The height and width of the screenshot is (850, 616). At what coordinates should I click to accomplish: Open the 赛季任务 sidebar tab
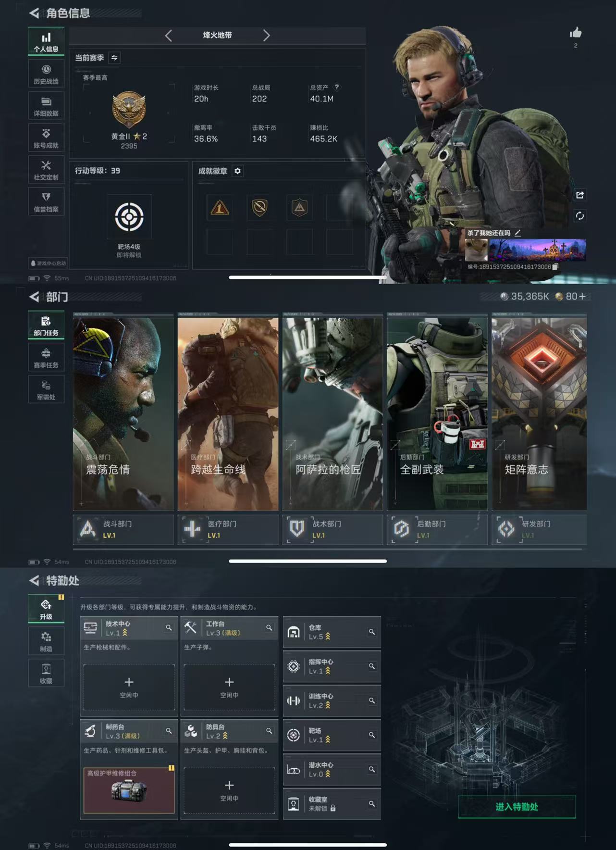46,358
